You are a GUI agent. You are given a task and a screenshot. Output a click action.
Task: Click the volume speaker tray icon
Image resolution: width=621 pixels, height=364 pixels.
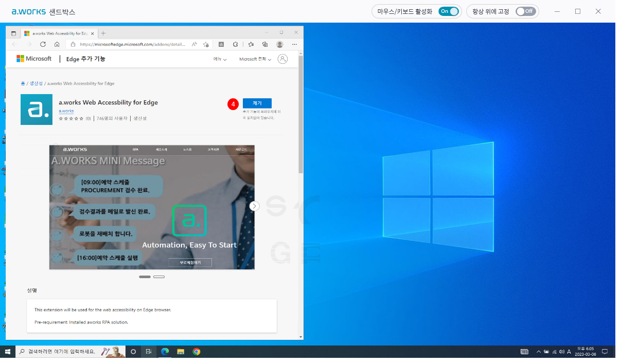tap(561, 352)
